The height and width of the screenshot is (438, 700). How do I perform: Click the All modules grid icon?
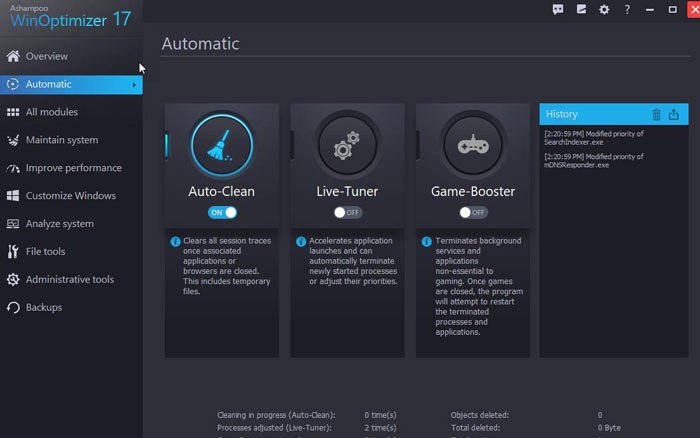(x=13, y=112)
